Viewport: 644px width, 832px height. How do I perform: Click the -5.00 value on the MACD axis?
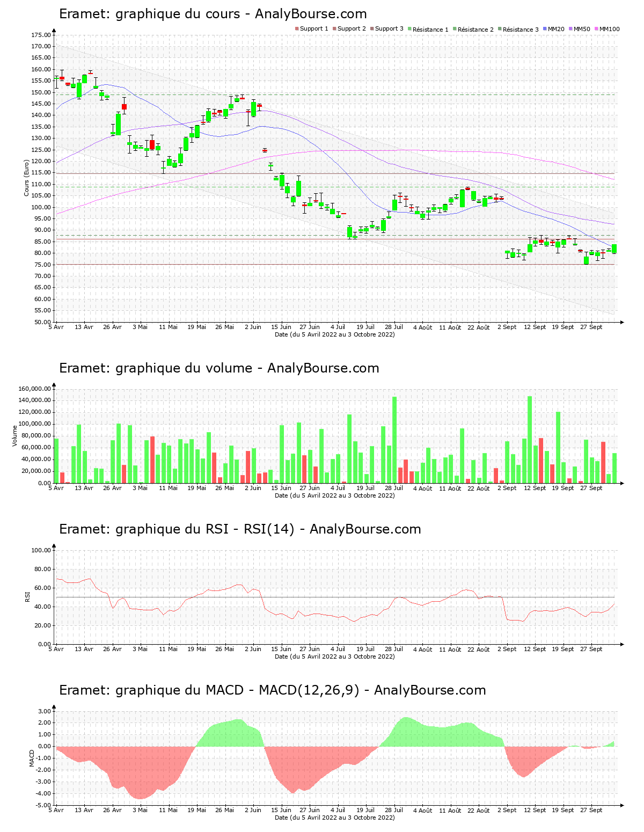tap(43, 806)
